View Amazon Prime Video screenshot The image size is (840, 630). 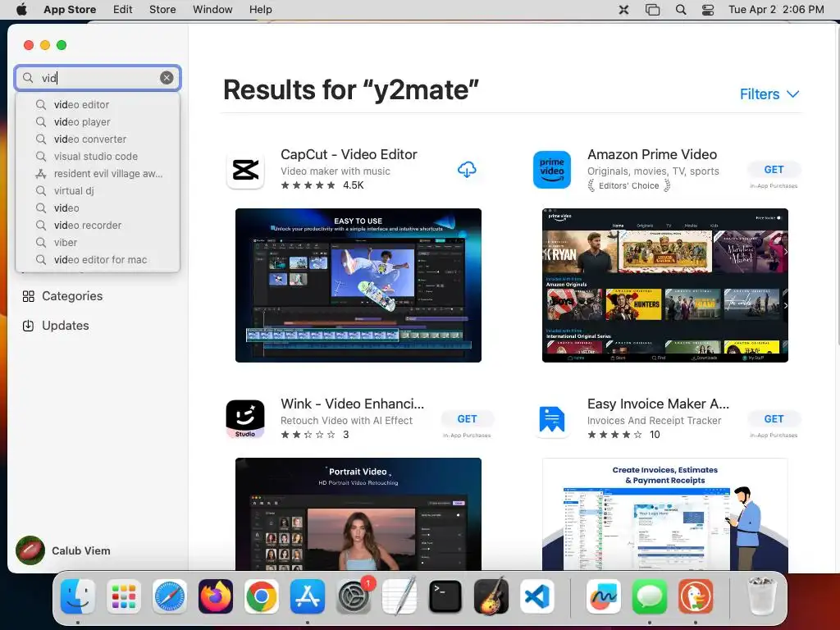pyautogui.click(x=664, y=285)
